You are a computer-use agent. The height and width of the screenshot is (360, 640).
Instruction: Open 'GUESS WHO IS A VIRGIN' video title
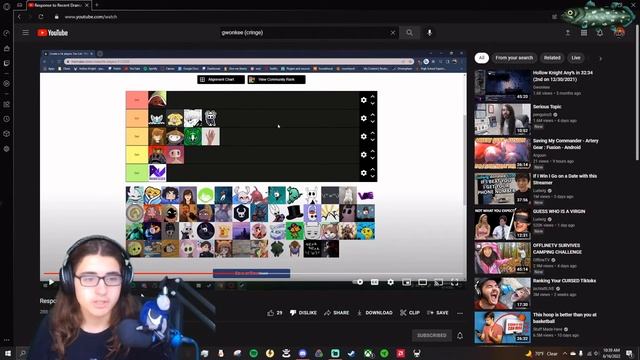pyautogui.click(x=559, y=211)
